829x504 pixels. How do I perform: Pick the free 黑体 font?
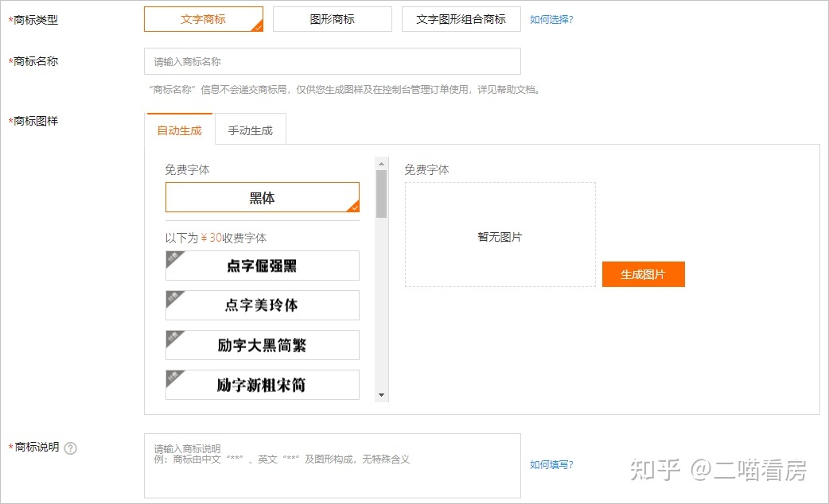click(x=262, y=198)
